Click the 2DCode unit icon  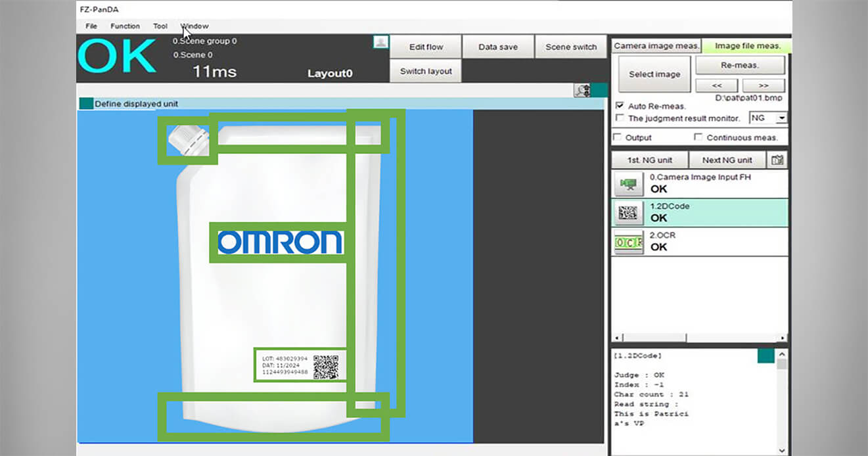pyautogui.click(x=629, y=212)
